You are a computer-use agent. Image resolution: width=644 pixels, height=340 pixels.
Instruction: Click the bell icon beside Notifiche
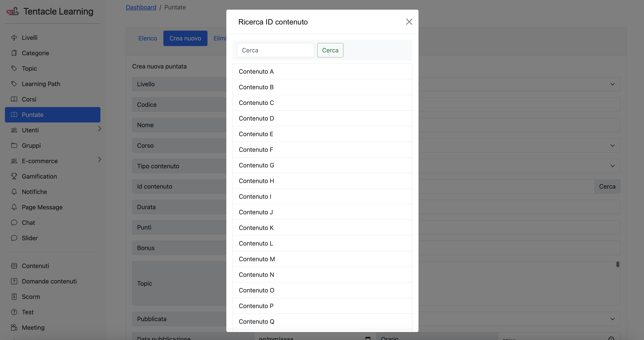click(x=14, y=192)
